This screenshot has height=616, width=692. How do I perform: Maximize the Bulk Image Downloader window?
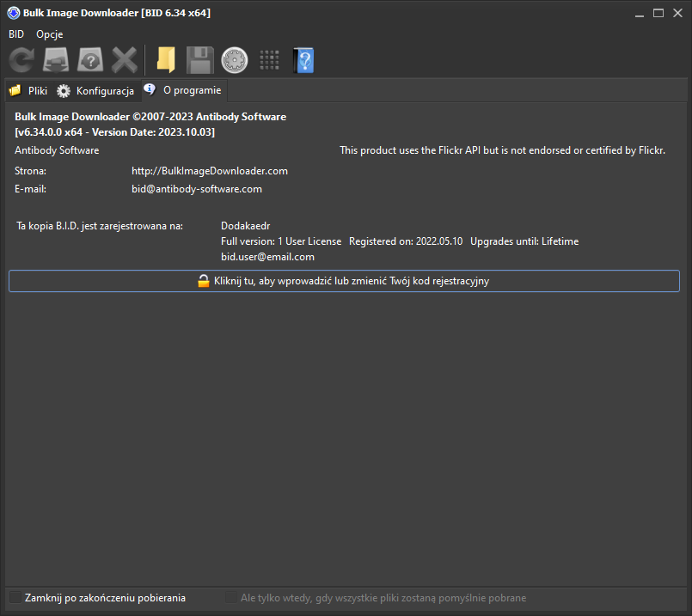pos(658,13)
